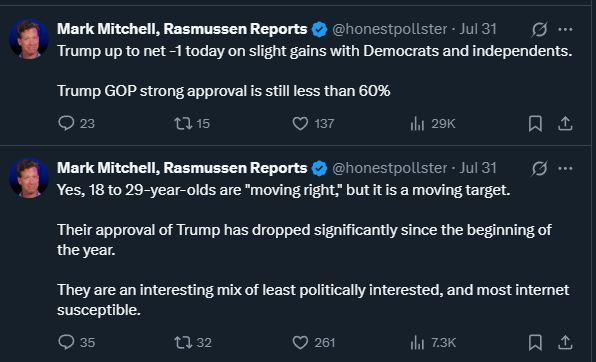Open more options on the second tweet

coord(566,168)
